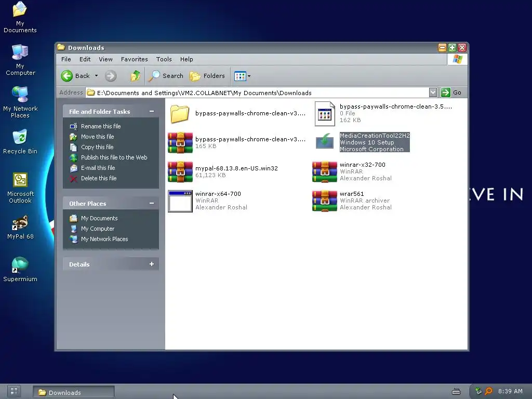The image size is (532, 399).
Task: Click the Downloads taskbar button
Action: tap(74, 392)
